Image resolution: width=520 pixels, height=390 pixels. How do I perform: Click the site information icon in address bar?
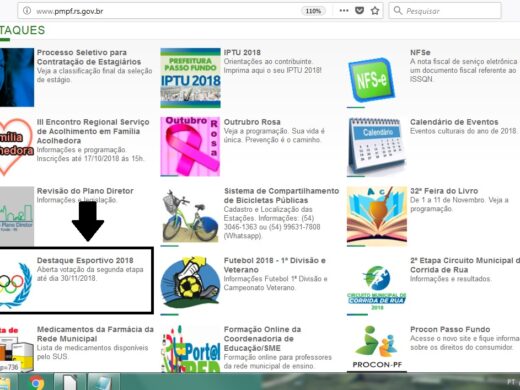coord(27,11)
